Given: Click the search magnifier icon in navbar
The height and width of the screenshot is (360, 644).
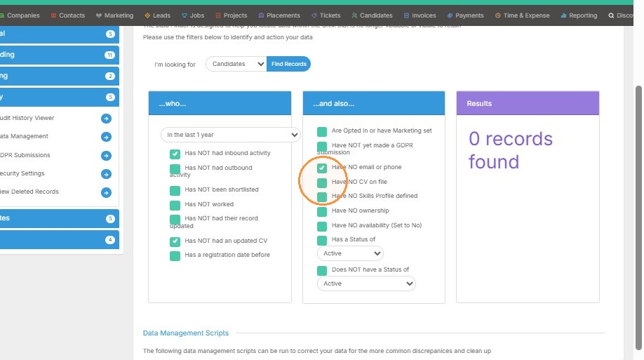Looking at the screenshot, I should [x=611, y=15].
